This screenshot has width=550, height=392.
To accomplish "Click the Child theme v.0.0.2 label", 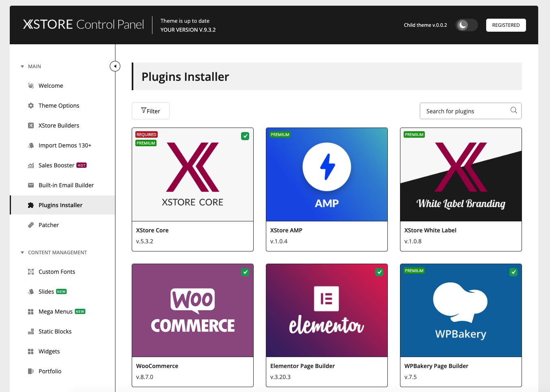I will click(x=425, y=25).
